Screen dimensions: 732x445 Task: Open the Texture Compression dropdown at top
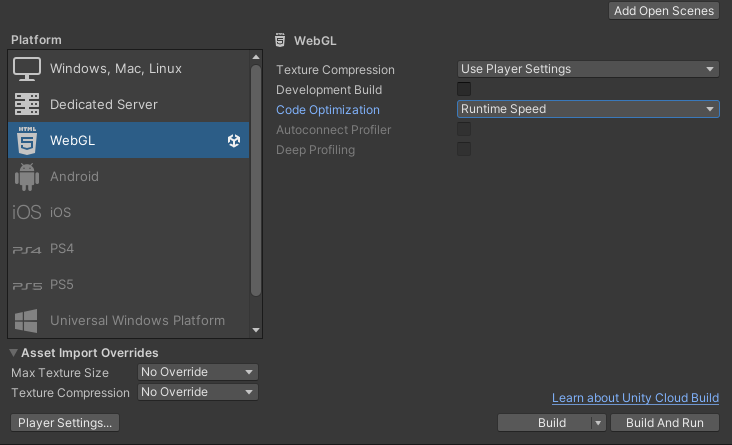[588, 69]
